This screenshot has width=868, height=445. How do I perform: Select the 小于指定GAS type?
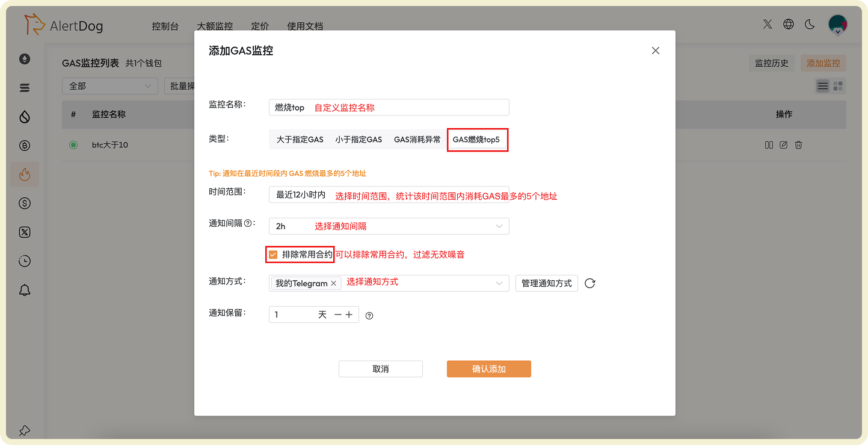pyautogui.click(x=359, y=140)
